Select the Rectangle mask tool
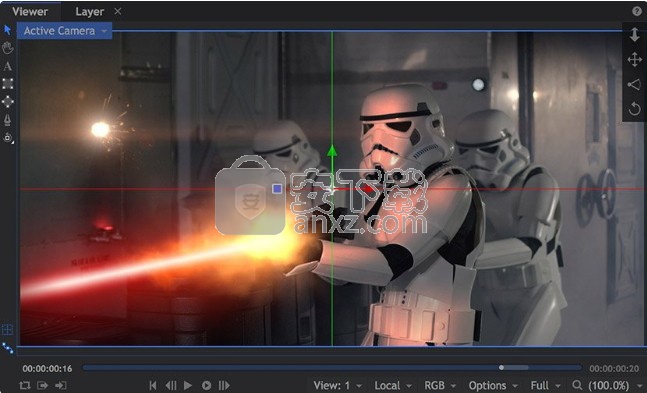This screenshot has width=647, height=393. pos(7,84)
